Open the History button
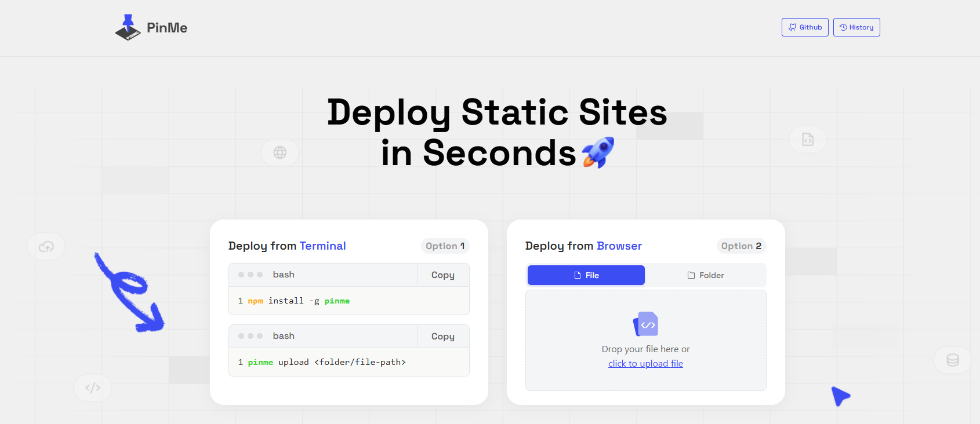The height and width of the screenshot is (424, 980). 856,27
